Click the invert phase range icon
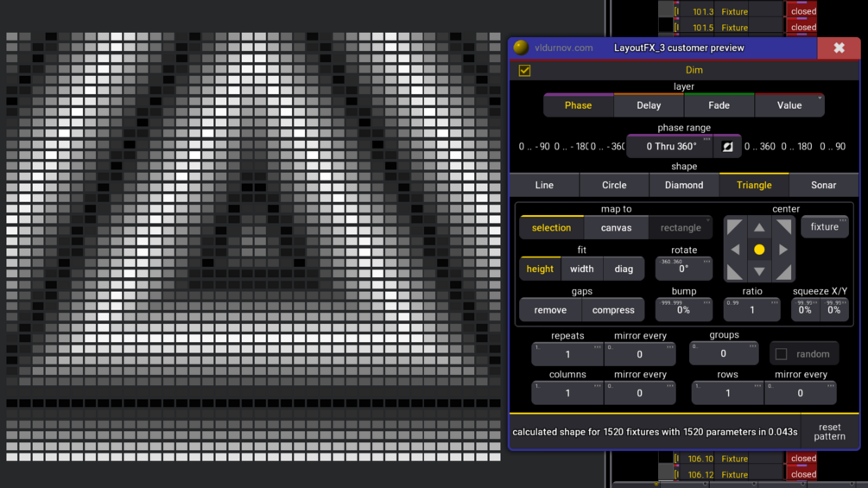 (x=727, y=147)
